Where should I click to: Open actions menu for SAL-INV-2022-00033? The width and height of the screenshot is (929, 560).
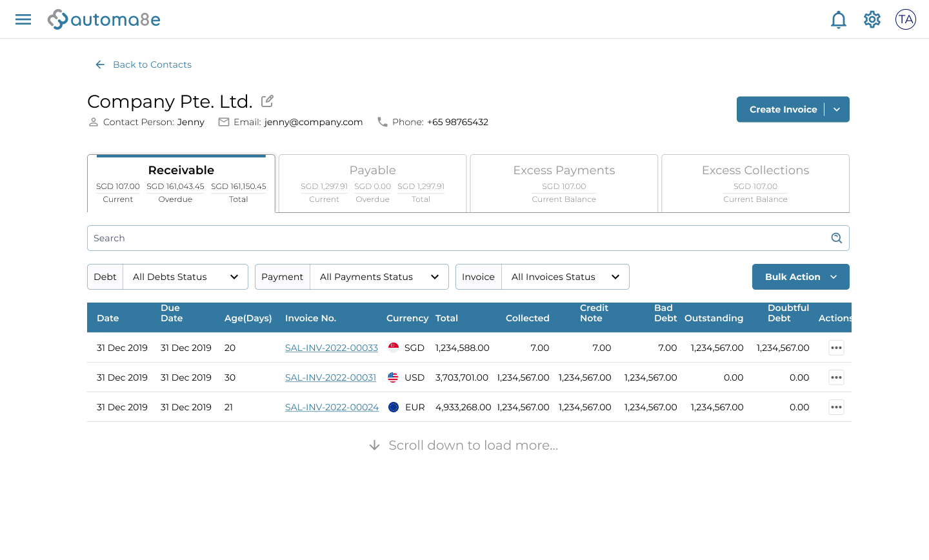[836, 348]
